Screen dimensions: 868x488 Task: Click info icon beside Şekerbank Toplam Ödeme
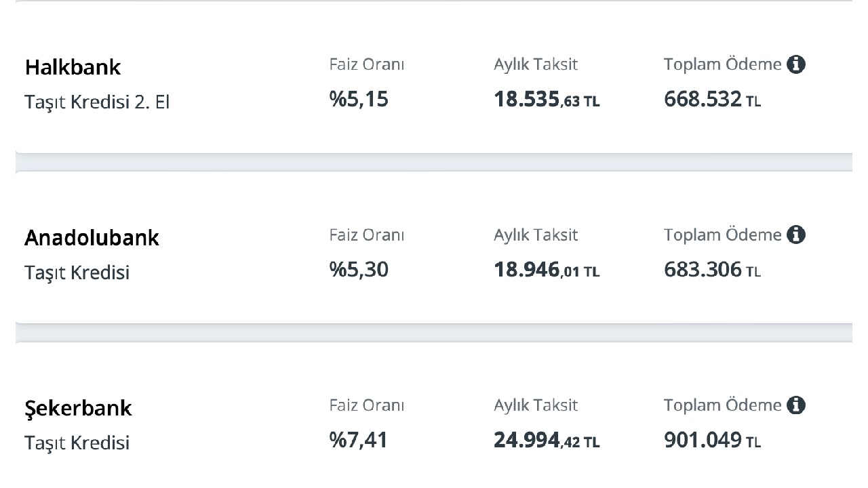pyautogui.click(x=796, y=405)
